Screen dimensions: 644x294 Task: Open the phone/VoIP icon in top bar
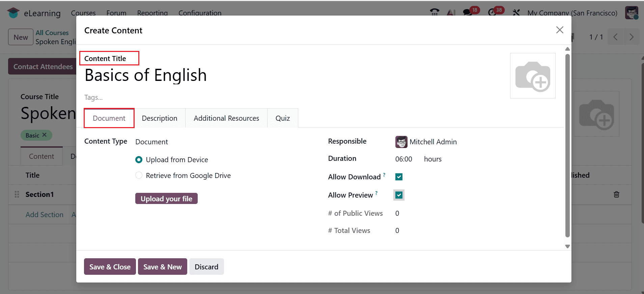point(435,12)
